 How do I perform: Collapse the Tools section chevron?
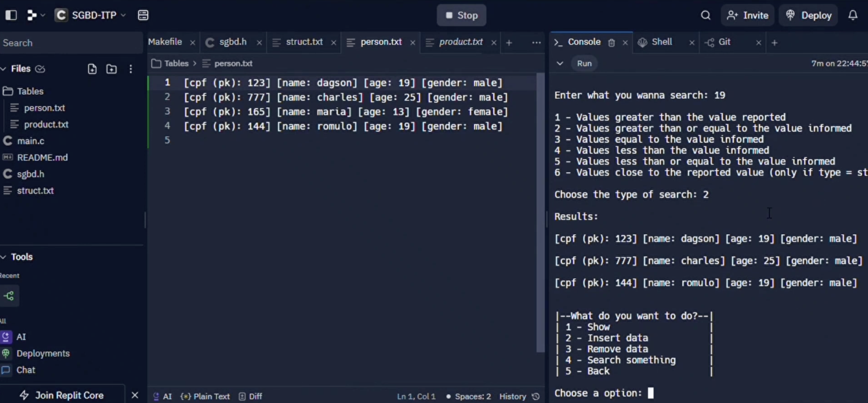click(3, 257)
